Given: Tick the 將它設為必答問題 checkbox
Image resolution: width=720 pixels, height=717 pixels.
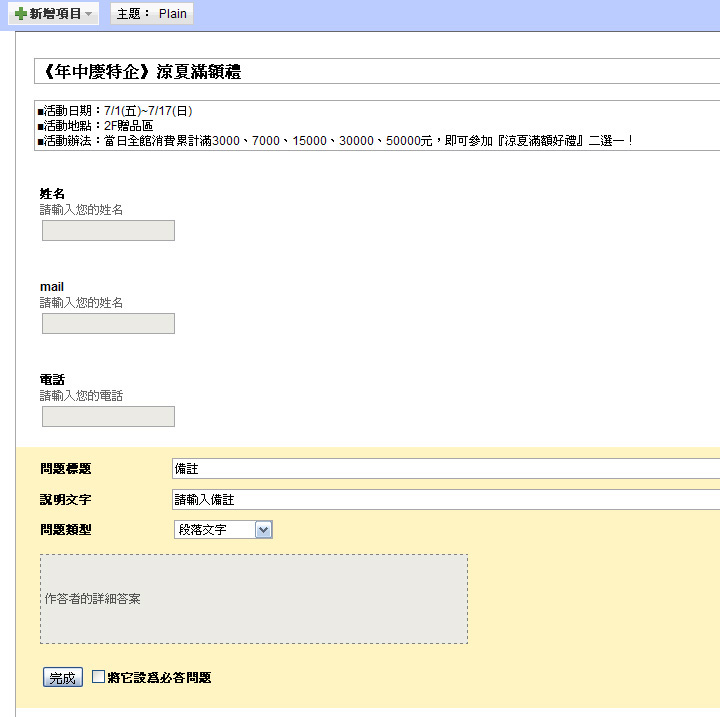Looking at the screenshot, I should 98,677.
